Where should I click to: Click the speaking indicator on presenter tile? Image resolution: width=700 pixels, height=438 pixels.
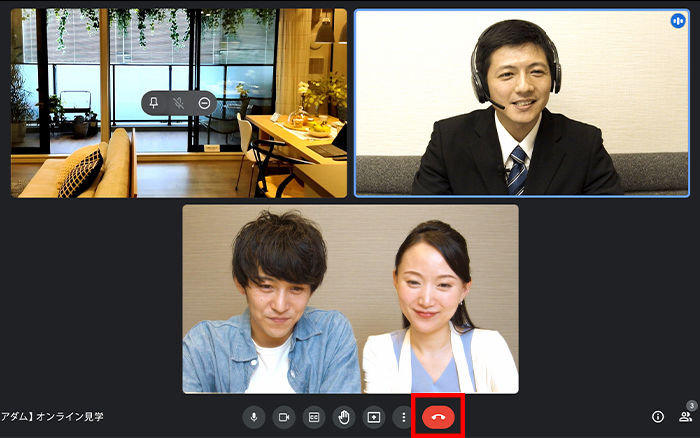pyautogui.click(x=678, y=21)
